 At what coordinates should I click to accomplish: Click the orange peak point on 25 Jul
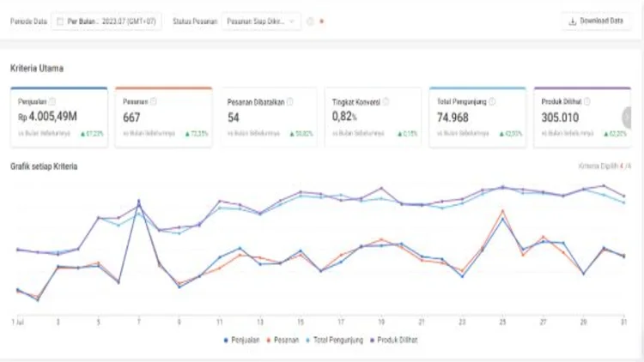[x=502, y=211]
